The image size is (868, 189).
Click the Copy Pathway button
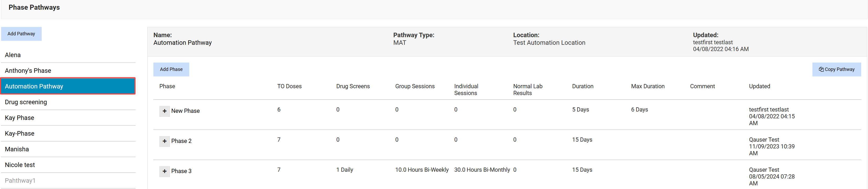click(x=836, y=69)
